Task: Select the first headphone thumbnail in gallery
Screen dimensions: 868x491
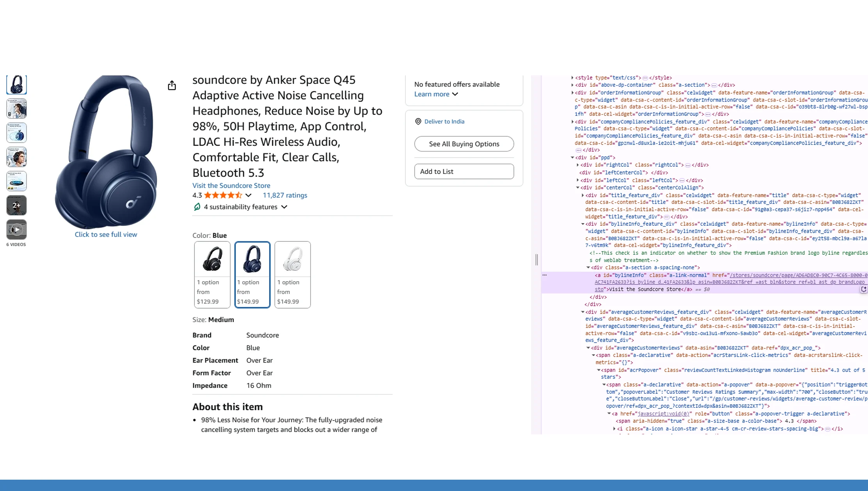Action: point(16,85)
